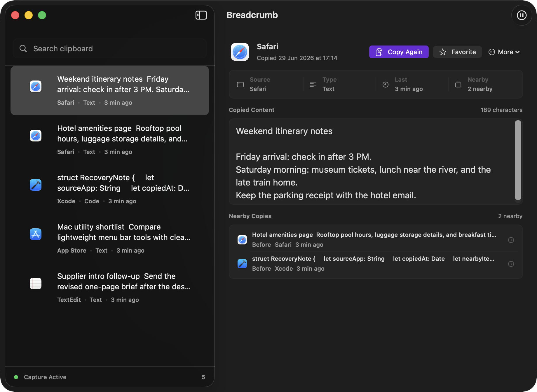Click the copied content scrollbar
The width and height of the screenshot is (537, 392).
(x=518, y=160)
